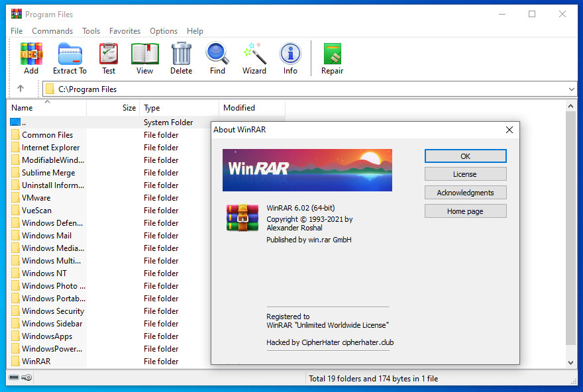Open the Home page button
This screenshot has height=392, width=583.
tap(466, 211)
